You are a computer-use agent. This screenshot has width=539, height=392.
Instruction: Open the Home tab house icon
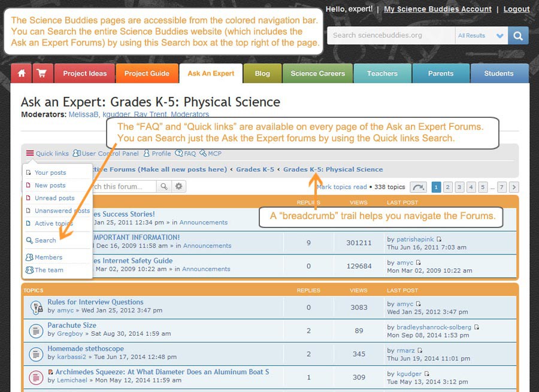click(x=22, y=73)
